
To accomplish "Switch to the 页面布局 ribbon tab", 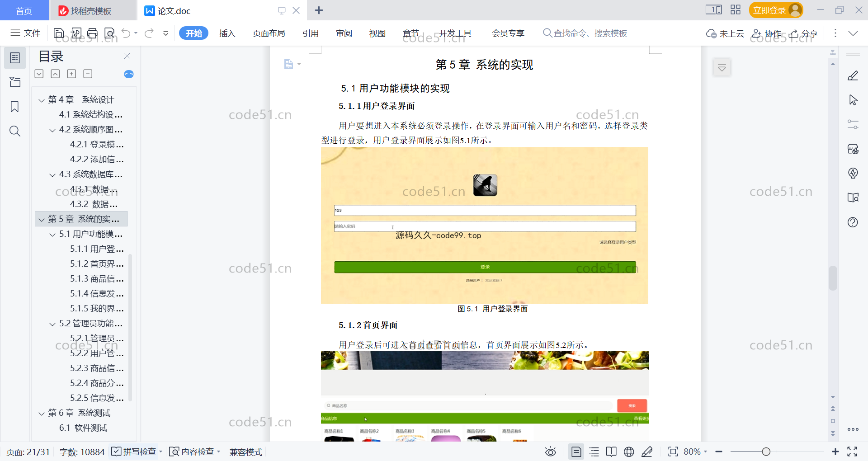I will click(269, 33).
